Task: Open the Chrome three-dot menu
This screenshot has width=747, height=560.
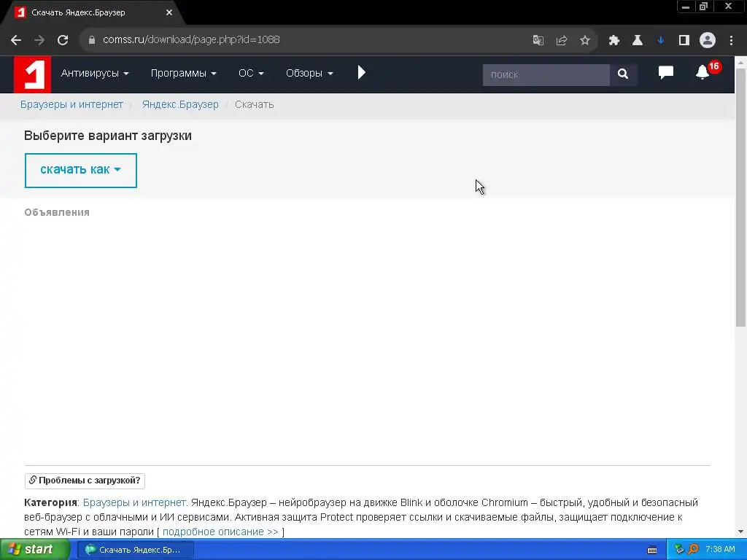Action: (731, 40)
